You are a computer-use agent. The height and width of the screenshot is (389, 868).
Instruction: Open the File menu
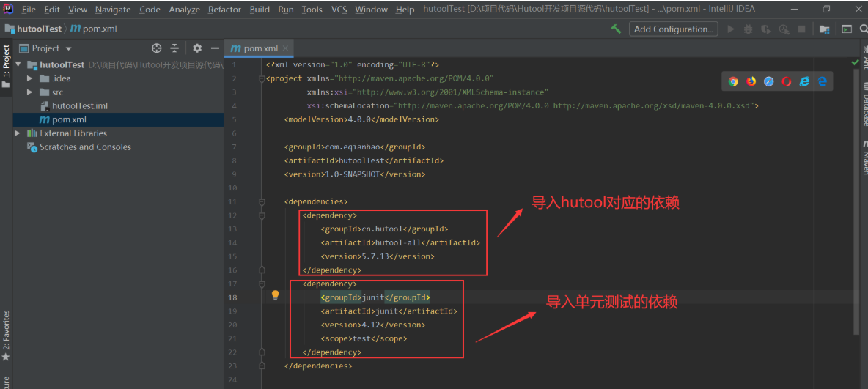pos(29,10)
